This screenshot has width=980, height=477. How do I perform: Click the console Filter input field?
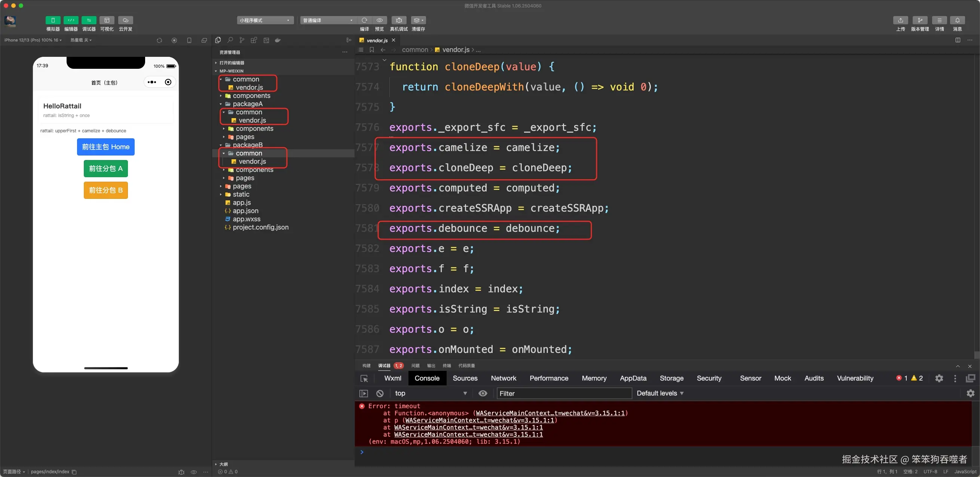click(x=563, y=393)
